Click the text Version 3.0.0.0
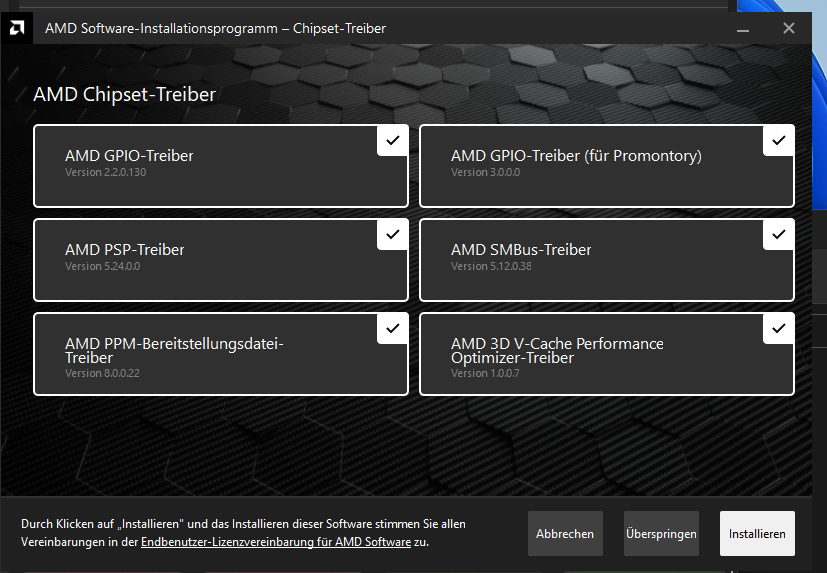This screenshot has height=573, width=827. click(x=485, y=172)
